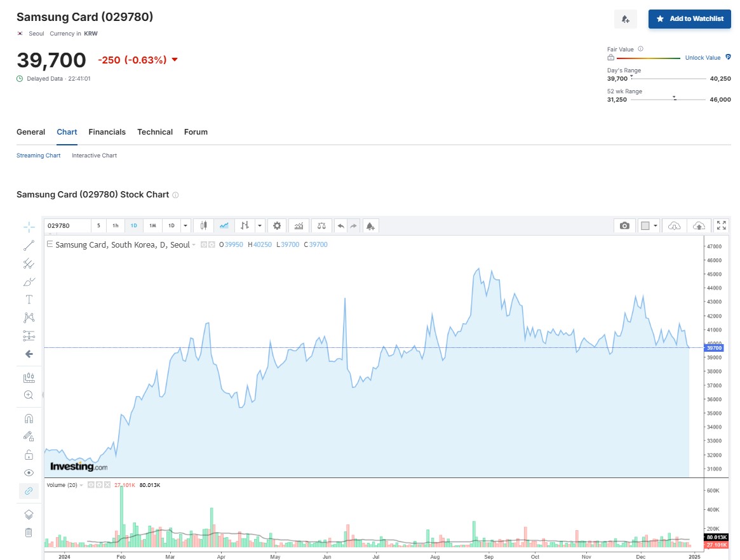Image resolution: width=740 pixels, height=560 pixels.
Task: Take a chart snapshot with camera
Action: point(624,225)
